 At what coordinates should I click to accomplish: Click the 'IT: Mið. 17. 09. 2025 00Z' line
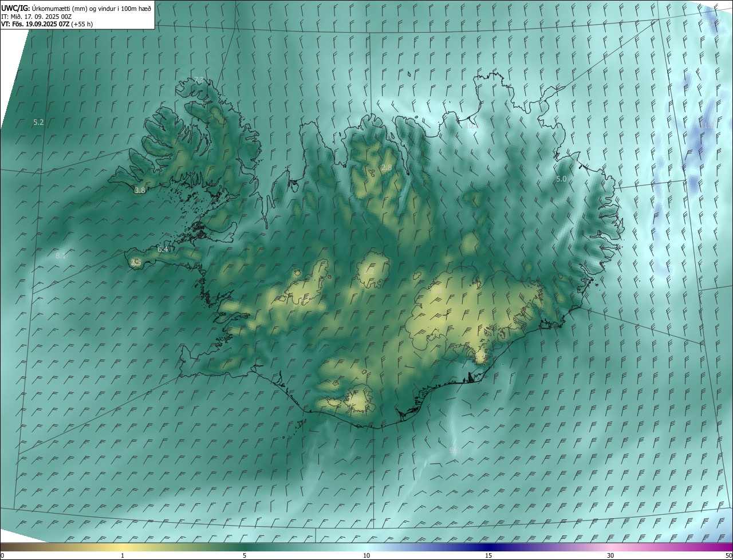tap(36, 16)
